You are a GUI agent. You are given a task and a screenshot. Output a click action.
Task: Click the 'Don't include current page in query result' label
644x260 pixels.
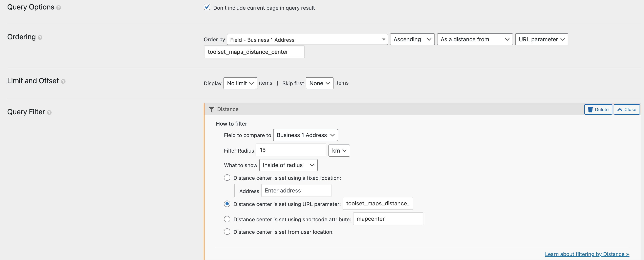point(264,8)
